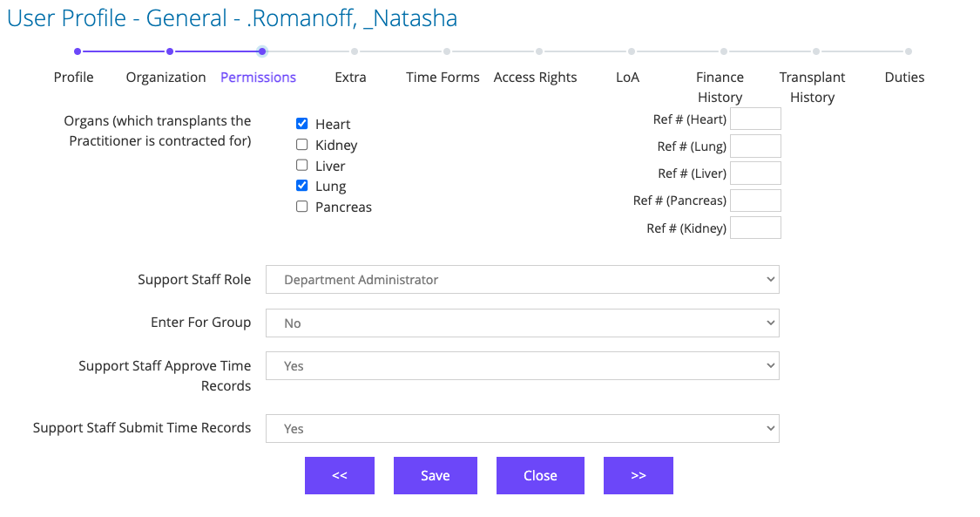Image resolution: width=980 pixels, height=517 pixels.
Task: Focus the Ref # (Pancreas) field
Action: pos(755,201)
